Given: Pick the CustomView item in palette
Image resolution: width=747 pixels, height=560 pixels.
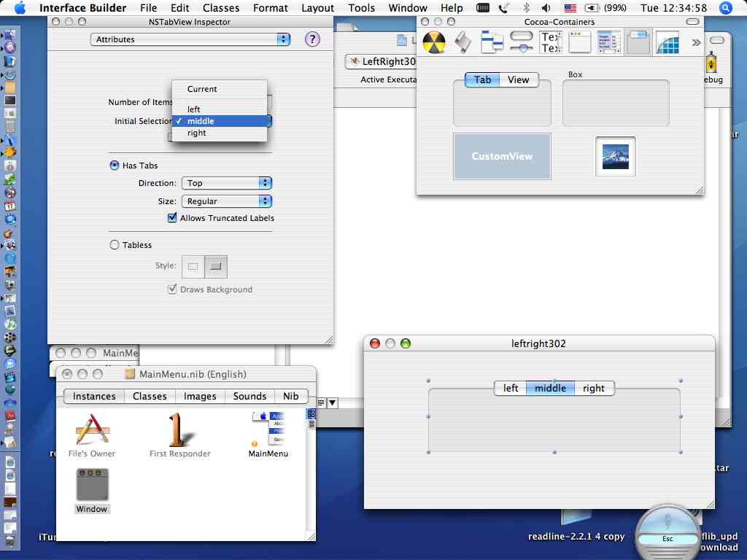Looking at the screenshot, I should tap(502, 157).
